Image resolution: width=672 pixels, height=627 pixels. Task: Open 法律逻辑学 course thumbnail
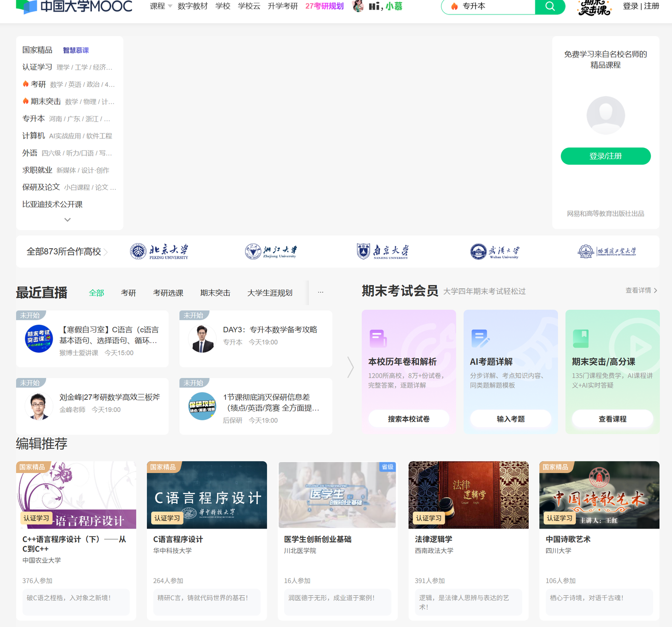(469, 495)
